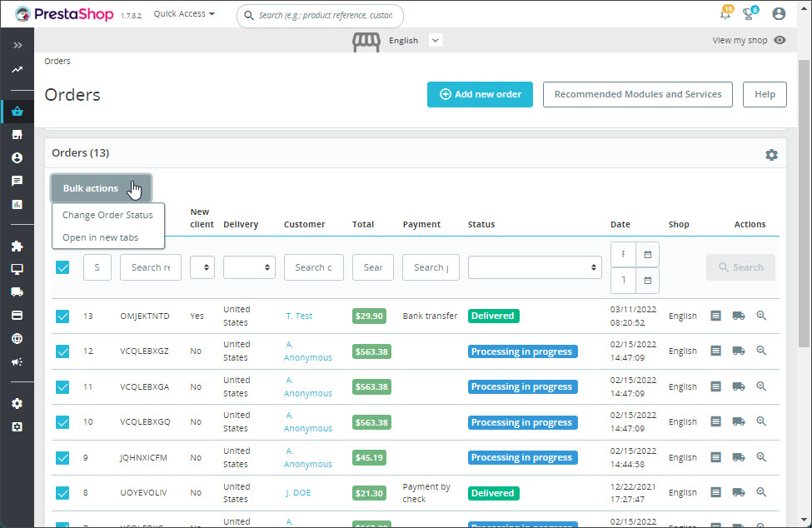Click Processing in progress badge of order 12
The width and height of the screenshot is (812, 528).
pyautogui.click(x=522, y=351)
